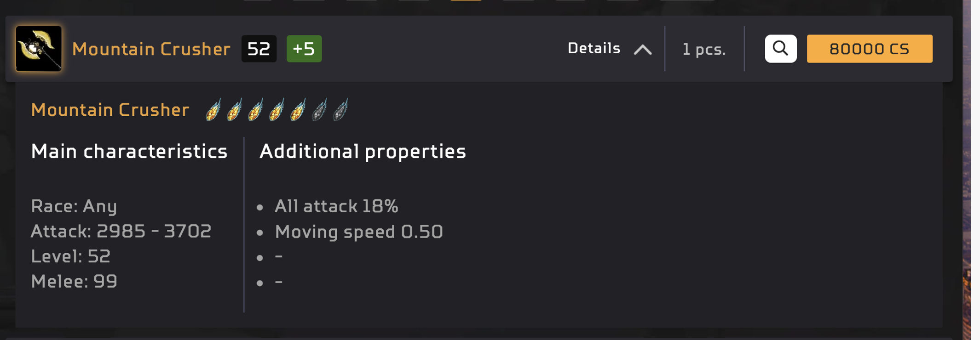Click the Moving speed 0.50 property

pos(358,232)
